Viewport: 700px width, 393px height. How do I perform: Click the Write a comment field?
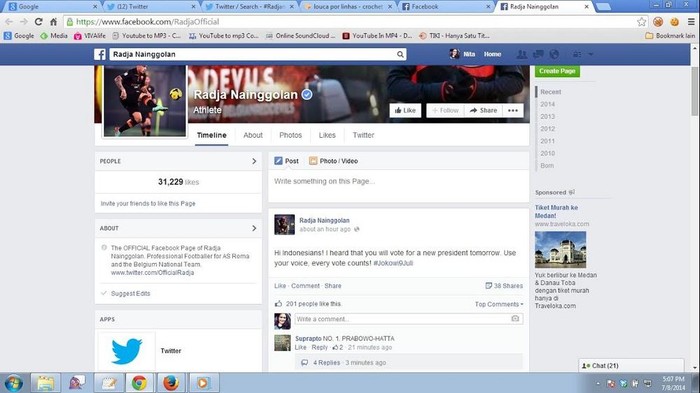402,319
